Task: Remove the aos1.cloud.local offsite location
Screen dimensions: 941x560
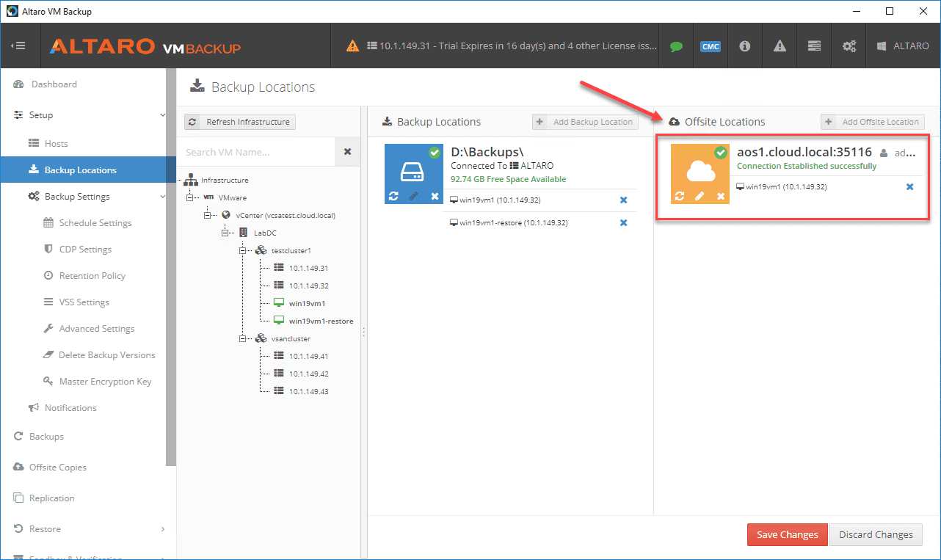Action: click(721, 196)
